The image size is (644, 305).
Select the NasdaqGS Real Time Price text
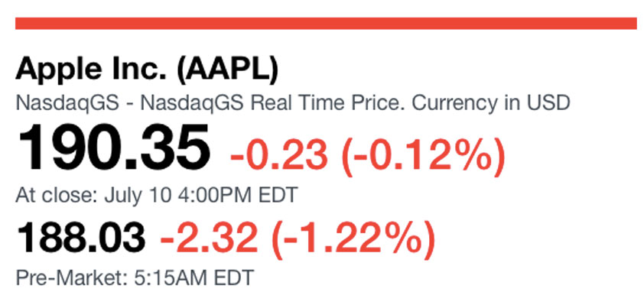pos(273,104)
